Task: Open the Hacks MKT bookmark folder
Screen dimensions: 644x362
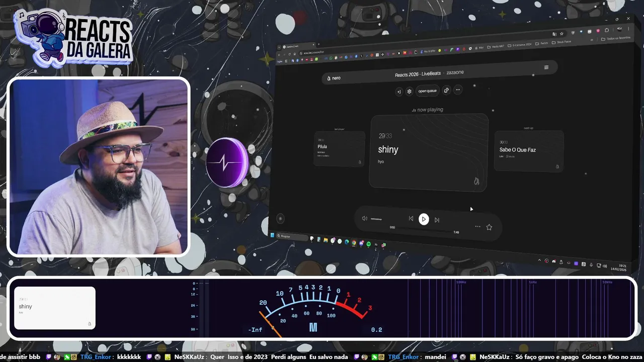Action: (x=496, y=47)
